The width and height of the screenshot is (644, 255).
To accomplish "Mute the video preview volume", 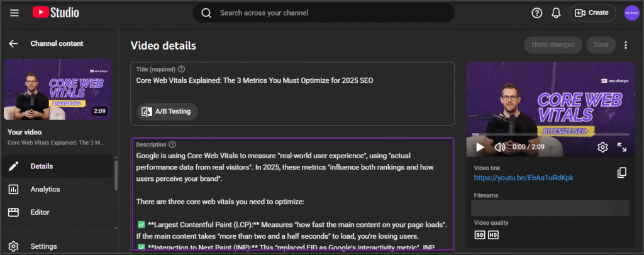I will [x=500, y=147].
